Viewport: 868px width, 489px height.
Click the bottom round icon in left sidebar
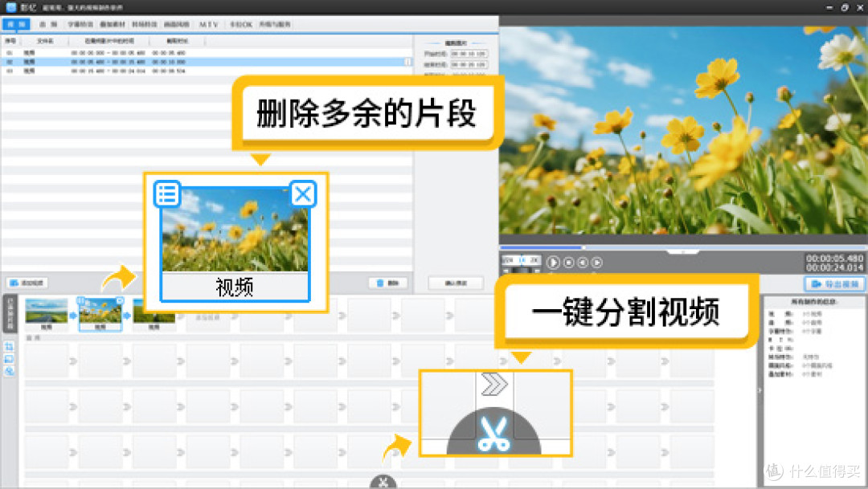coord(9,371)
